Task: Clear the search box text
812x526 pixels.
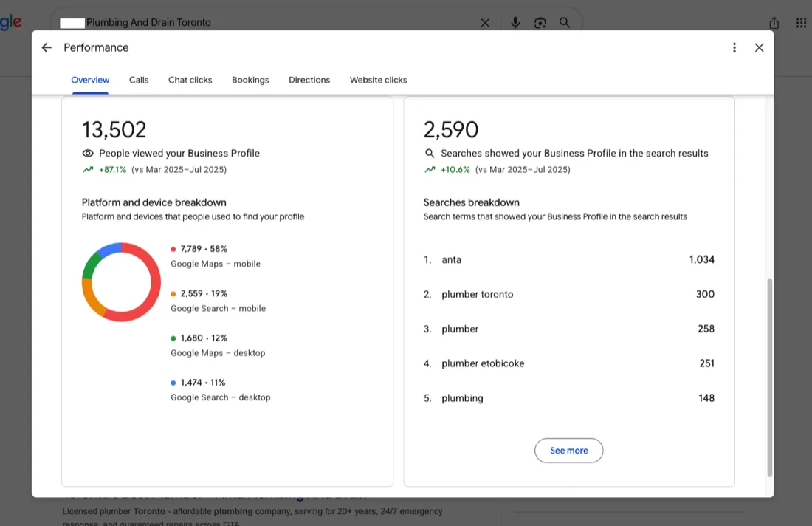Action: (x=485, y=23)
